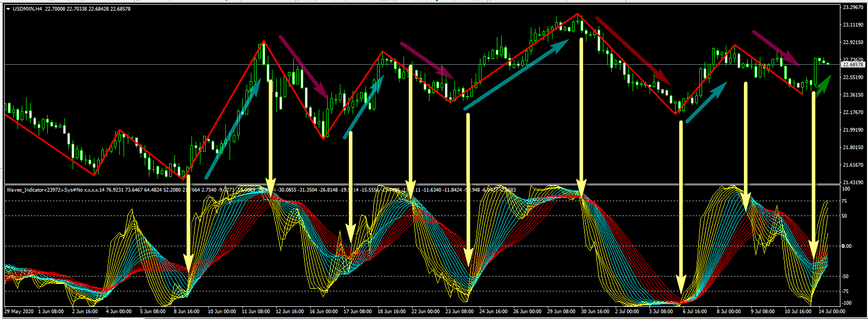Click the 24 Jun 16:00 time label
868x319 pixels.
(x=493, y=312)
